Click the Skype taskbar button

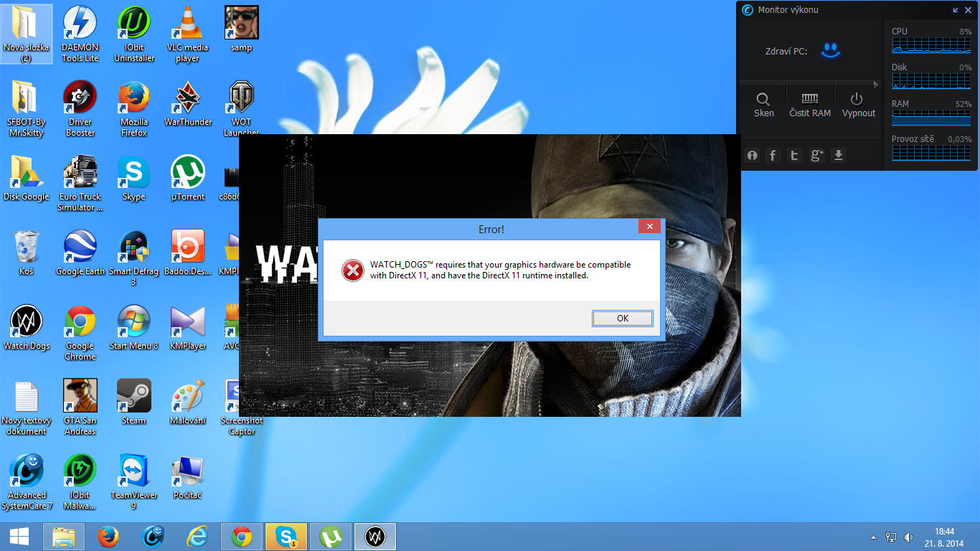(x=286, y=537)
